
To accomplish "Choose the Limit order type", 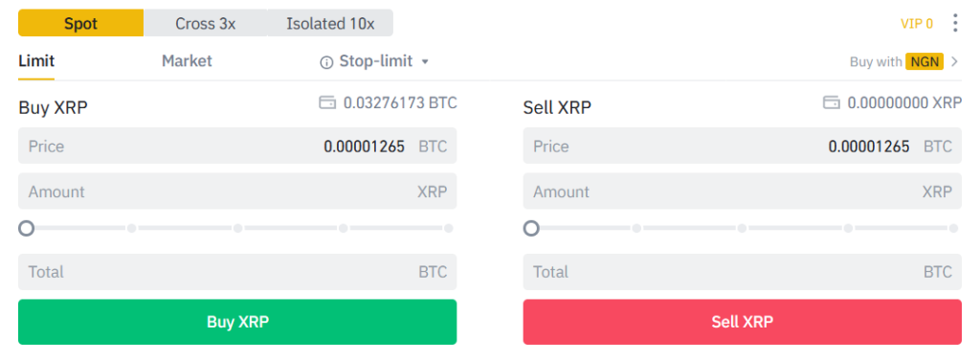I will (36, 61).
